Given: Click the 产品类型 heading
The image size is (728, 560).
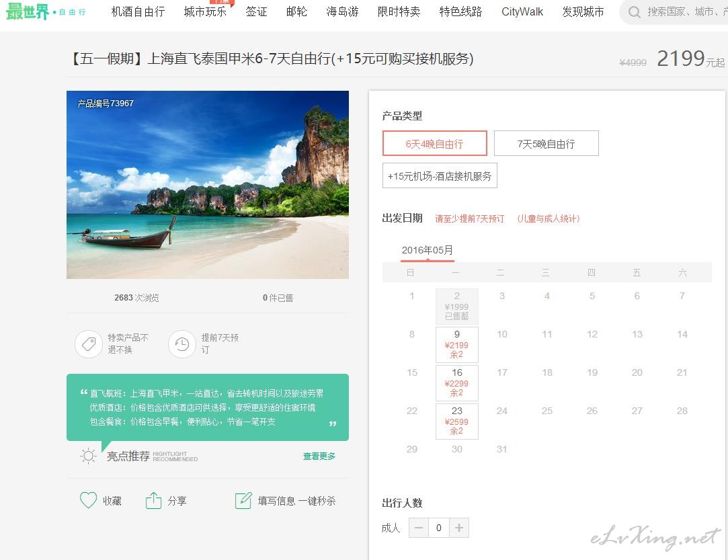Looking at the screenshot, I should [x=402, y=116].
